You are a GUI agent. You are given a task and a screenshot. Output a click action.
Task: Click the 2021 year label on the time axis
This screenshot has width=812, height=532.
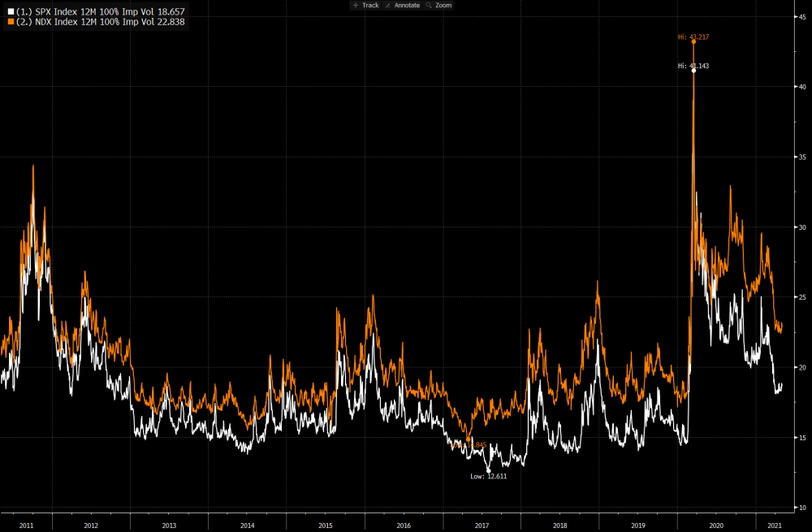click(775, 526)
